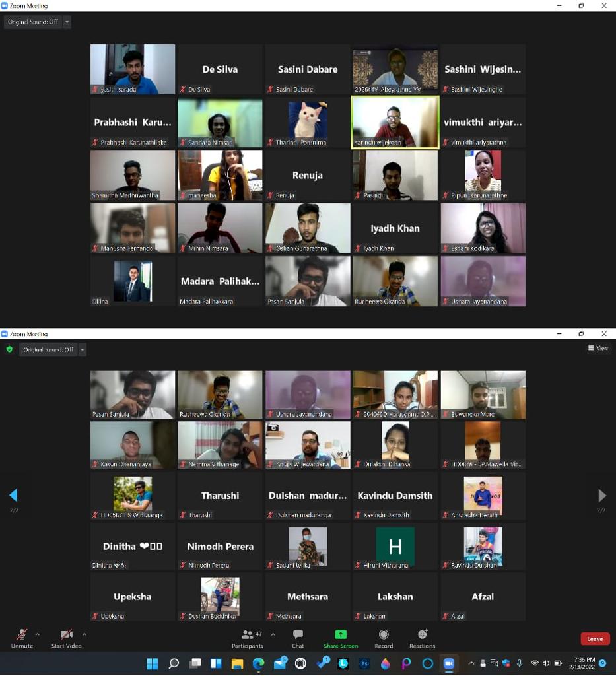Open the View layout menu
Screen dimensions: 616x676
tap(598, 348)
